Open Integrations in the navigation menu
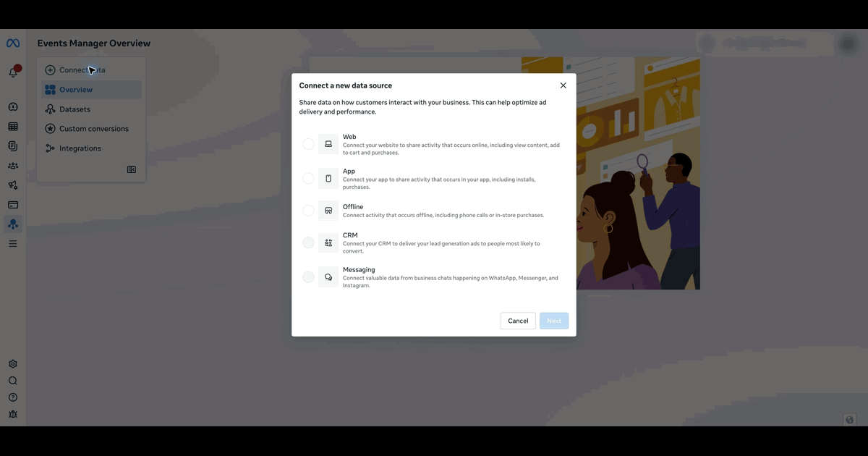 [x=91, y=148]
